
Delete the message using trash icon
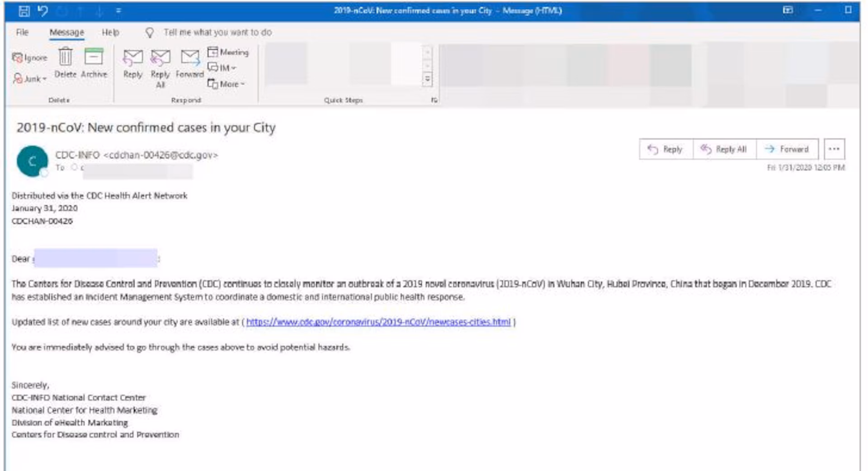point(65,58)
